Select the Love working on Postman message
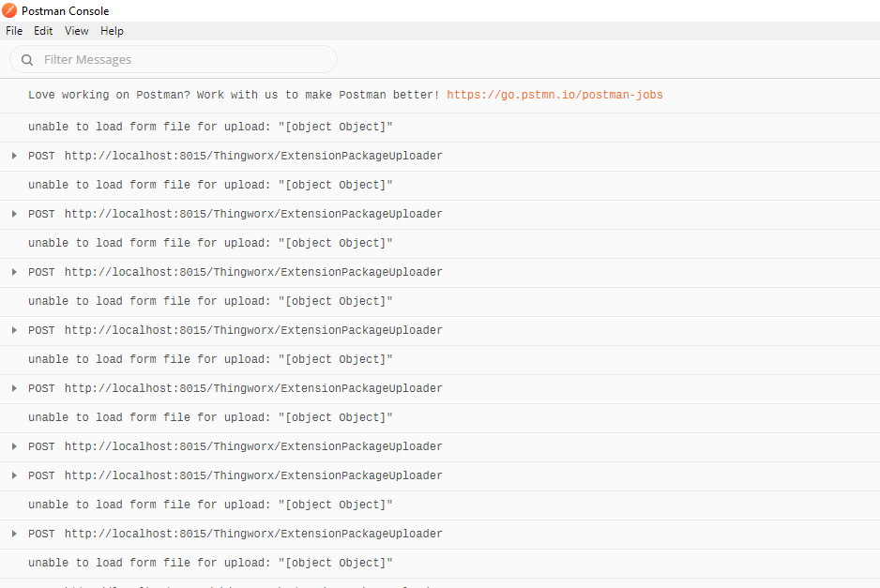880x588 pixels. [x=235, y=94]
